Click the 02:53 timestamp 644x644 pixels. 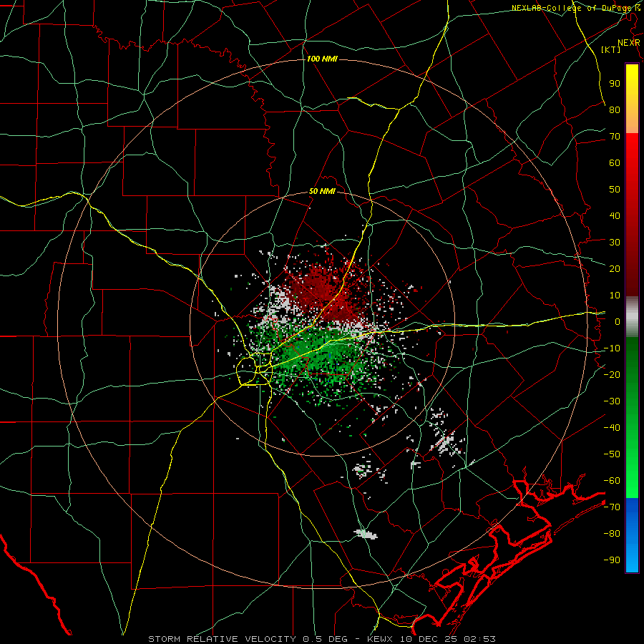click(480, 639)
